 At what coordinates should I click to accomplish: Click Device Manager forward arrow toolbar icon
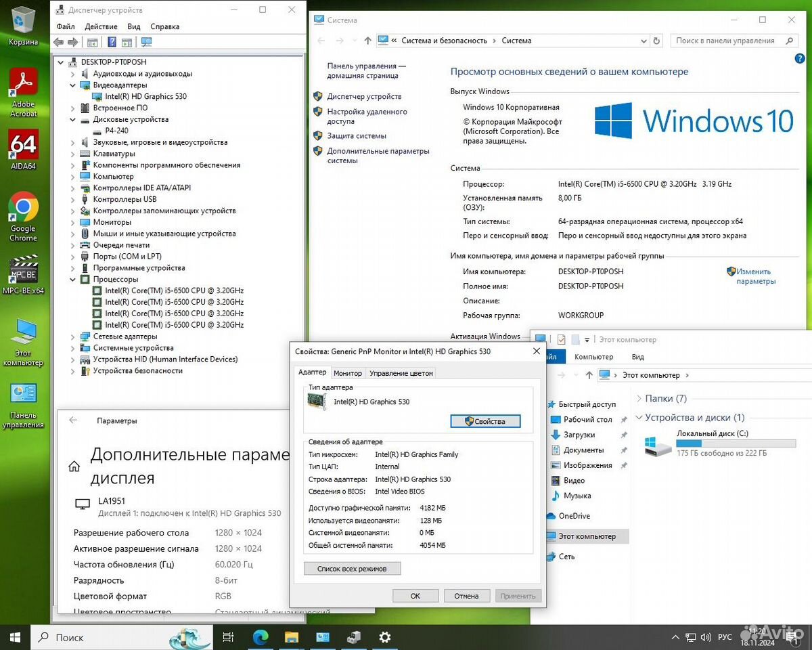(73, 42)
